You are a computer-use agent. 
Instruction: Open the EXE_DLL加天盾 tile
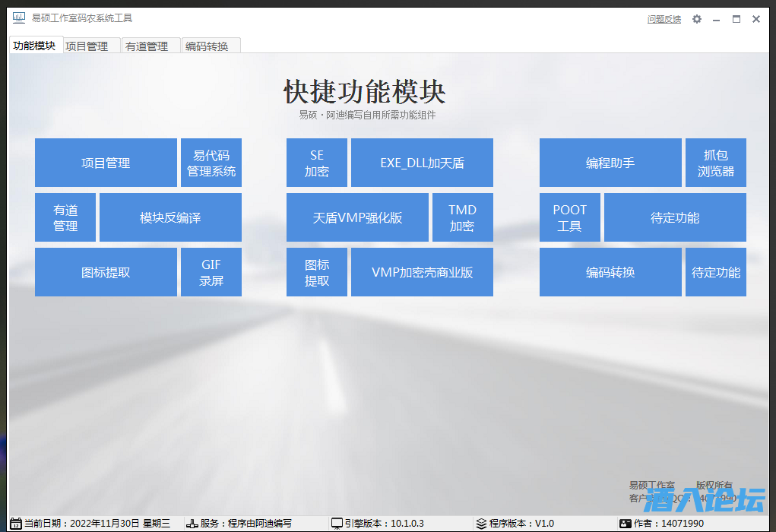(x=422, y=163)
